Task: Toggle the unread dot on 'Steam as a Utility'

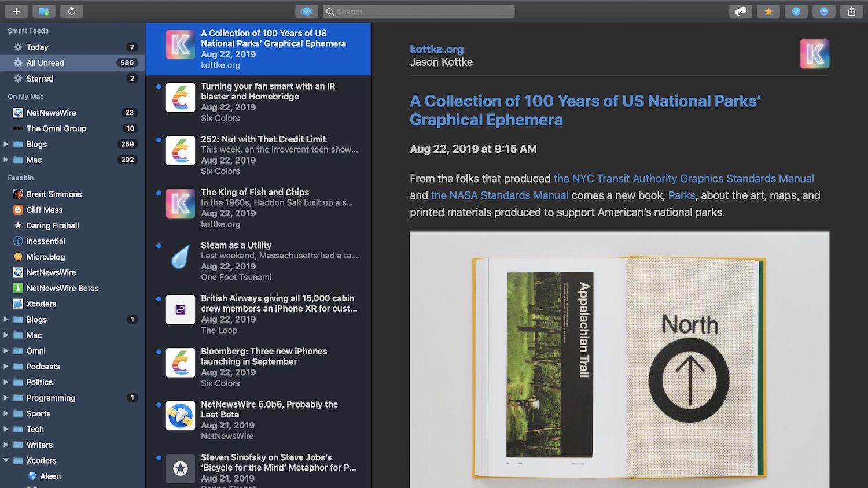Action: tap(159, 246)
